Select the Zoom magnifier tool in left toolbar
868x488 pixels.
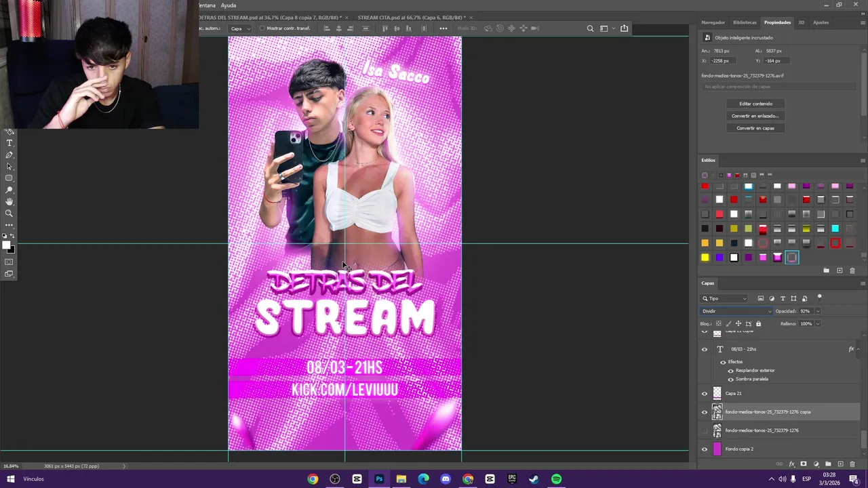[x=9, y=213]
